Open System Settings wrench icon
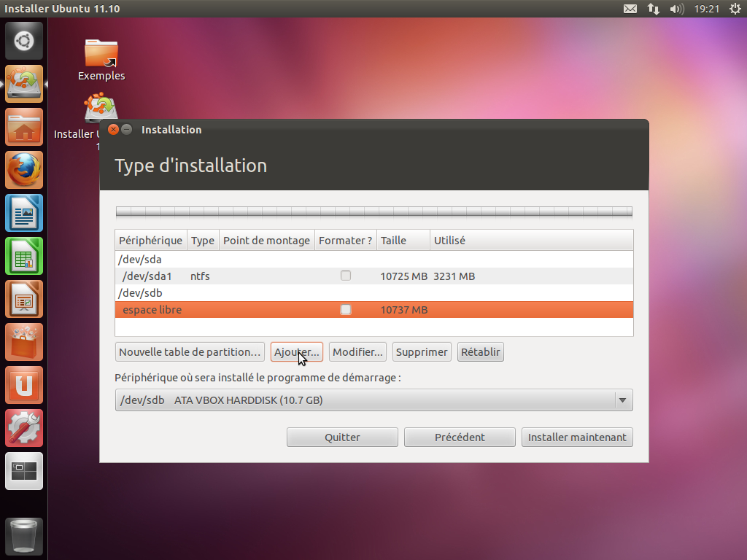 pos(24,428)
